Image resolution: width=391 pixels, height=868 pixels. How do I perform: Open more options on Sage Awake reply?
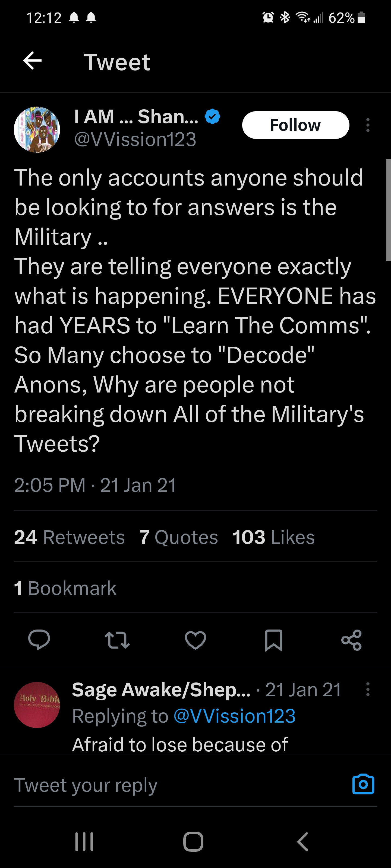coord(368,690)
